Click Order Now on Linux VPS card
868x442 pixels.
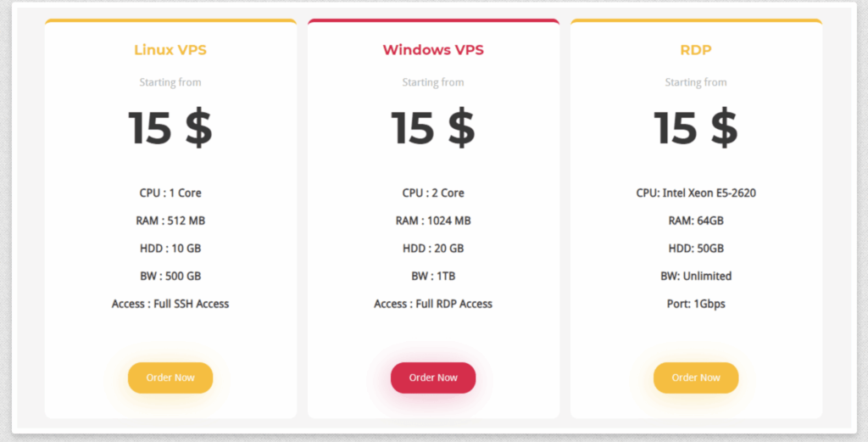pyautogui.click(x=170, y=378)
